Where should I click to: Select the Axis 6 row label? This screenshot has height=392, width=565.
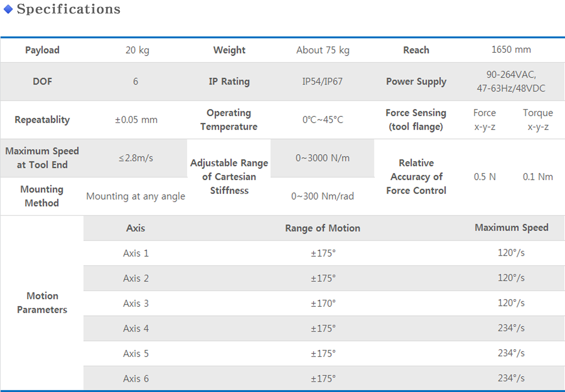pos(136,378)
